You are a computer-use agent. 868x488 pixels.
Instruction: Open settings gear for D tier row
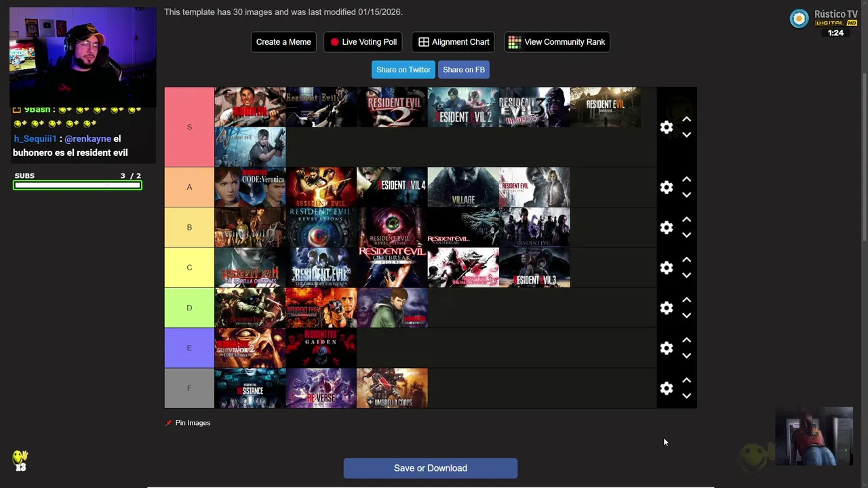click(667, 308)
